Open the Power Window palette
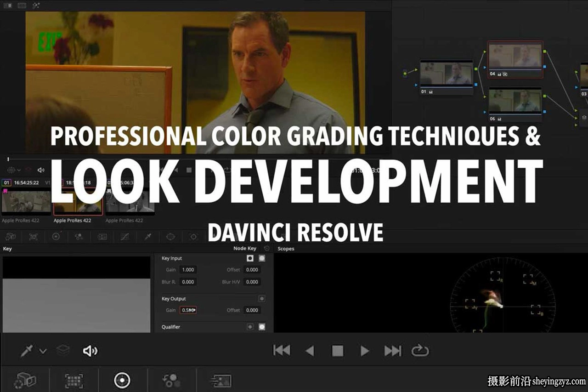 point(171,237)
